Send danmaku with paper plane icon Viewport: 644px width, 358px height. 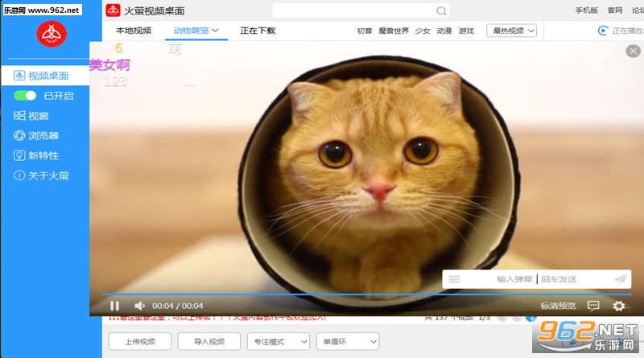pos(620,279)
